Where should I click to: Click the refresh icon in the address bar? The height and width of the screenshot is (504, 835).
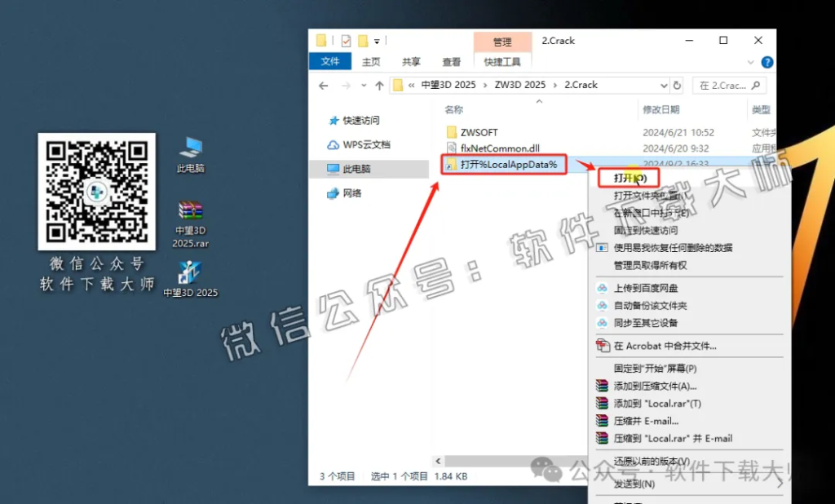click(x=677, y=84)
